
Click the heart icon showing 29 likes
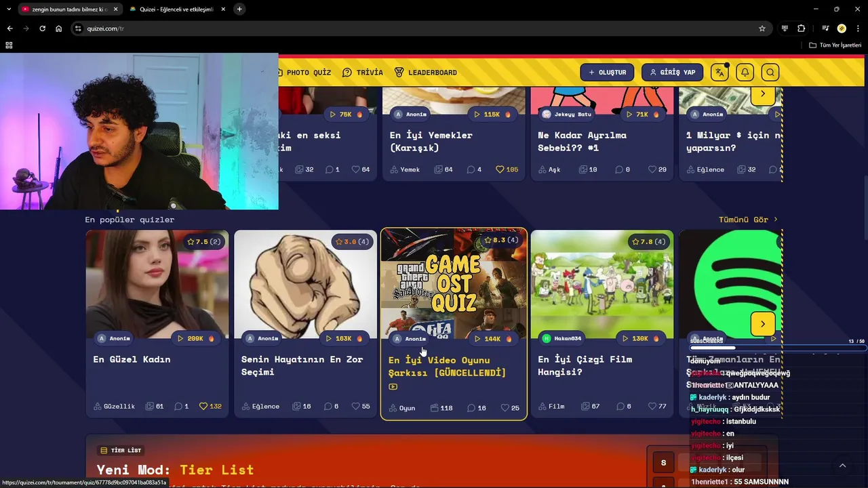click(652, 169)
